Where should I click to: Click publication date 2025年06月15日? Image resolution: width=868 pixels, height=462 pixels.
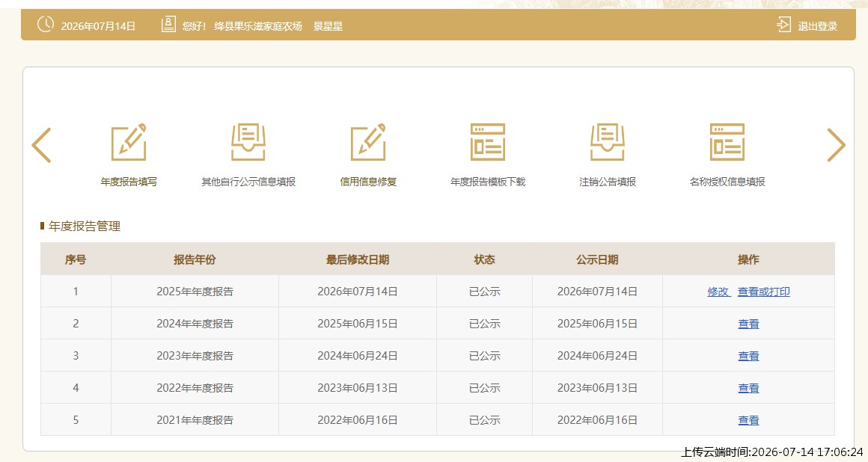(x=597, y=324)
